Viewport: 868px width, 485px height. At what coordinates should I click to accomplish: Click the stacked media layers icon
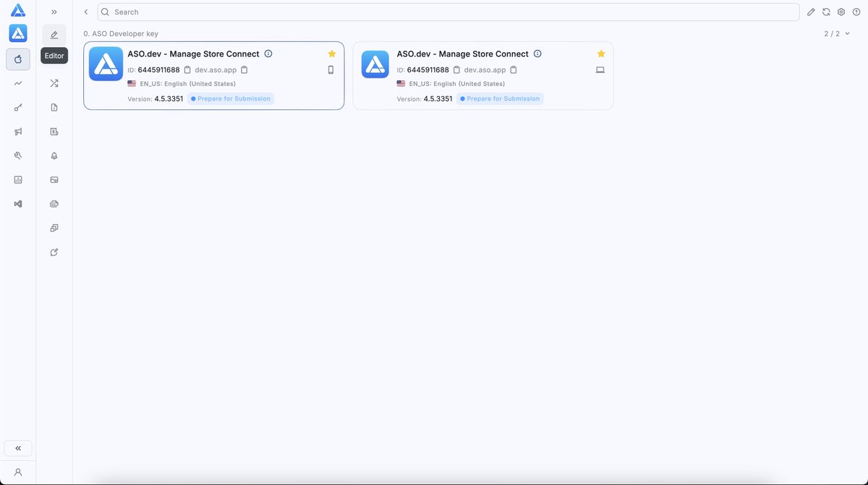pos(54,204)
